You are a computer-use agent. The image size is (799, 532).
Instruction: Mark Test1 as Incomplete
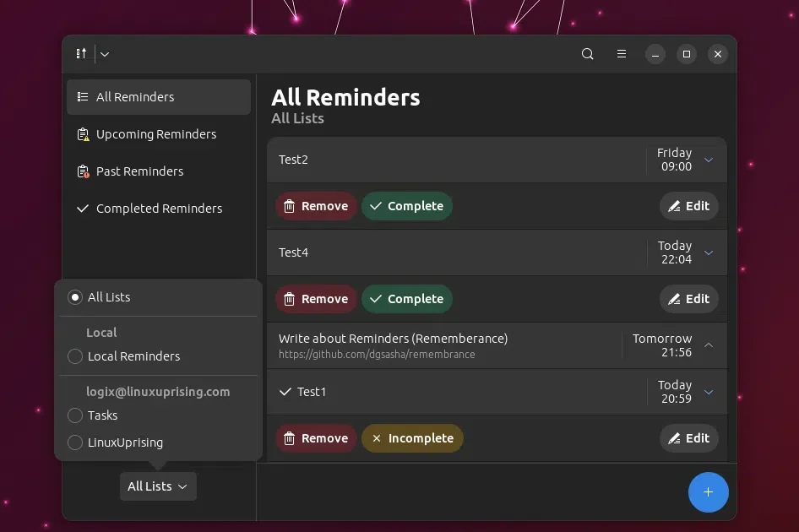[412, 437]
